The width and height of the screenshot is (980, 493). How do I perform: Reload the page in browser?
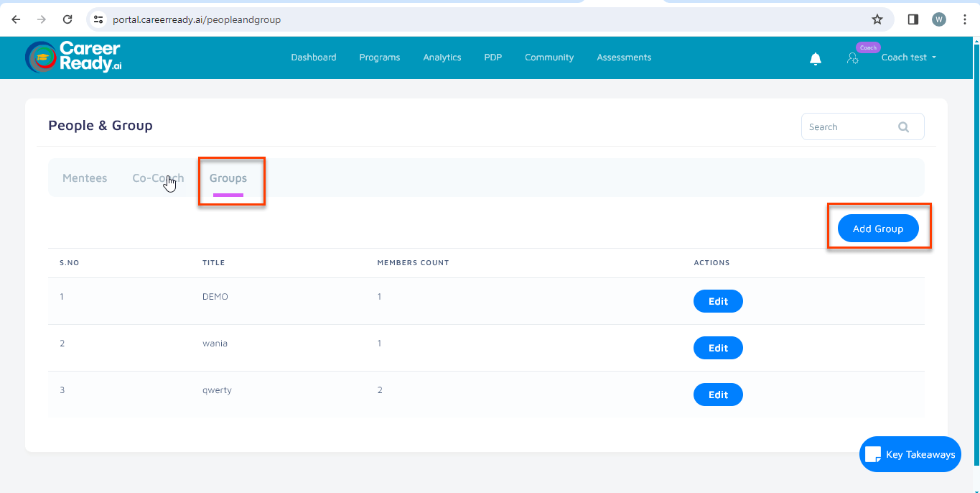click(67, 19)
